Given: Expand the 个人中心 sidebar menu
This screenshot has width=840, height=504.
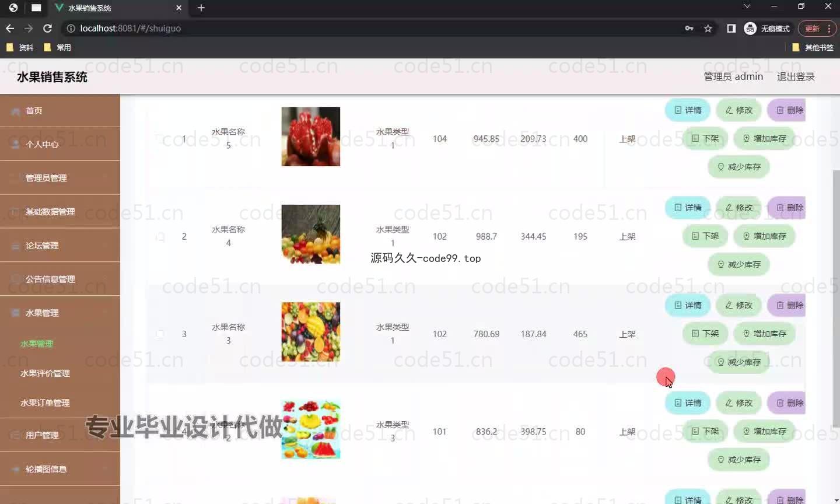Looking at the screenshot, I should pos(60,144).
